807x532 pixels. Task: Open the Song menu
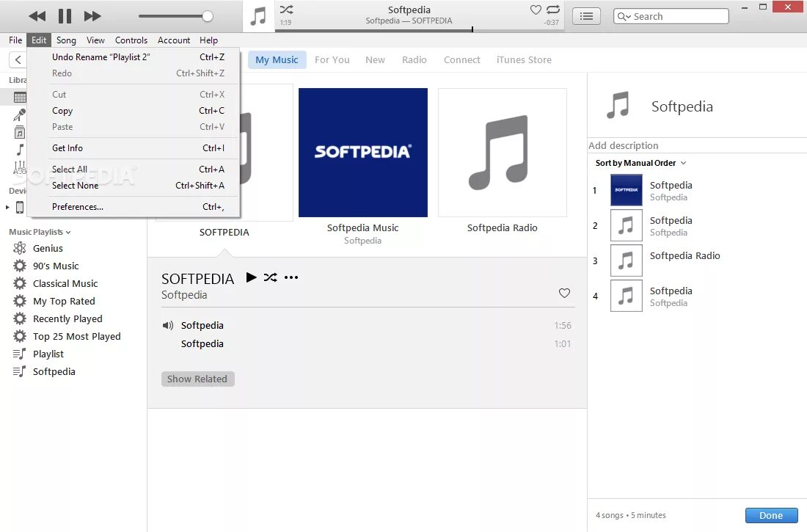66,40
